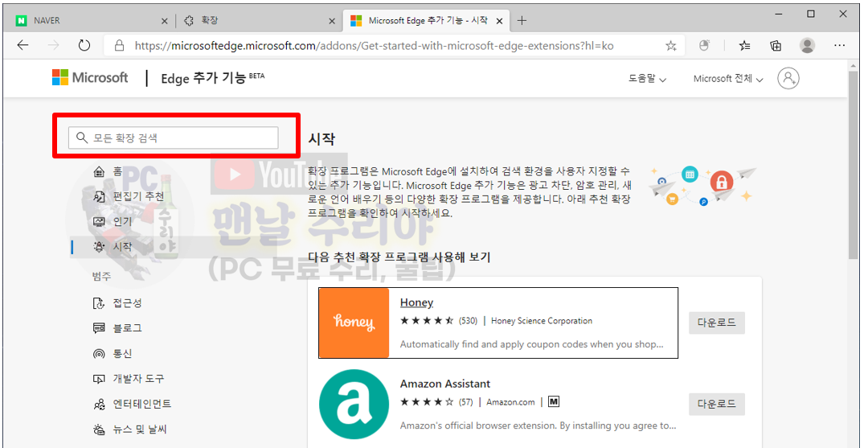Click the address bar URL
This screenshot has width=868, height=448.
tap(375, 46)
